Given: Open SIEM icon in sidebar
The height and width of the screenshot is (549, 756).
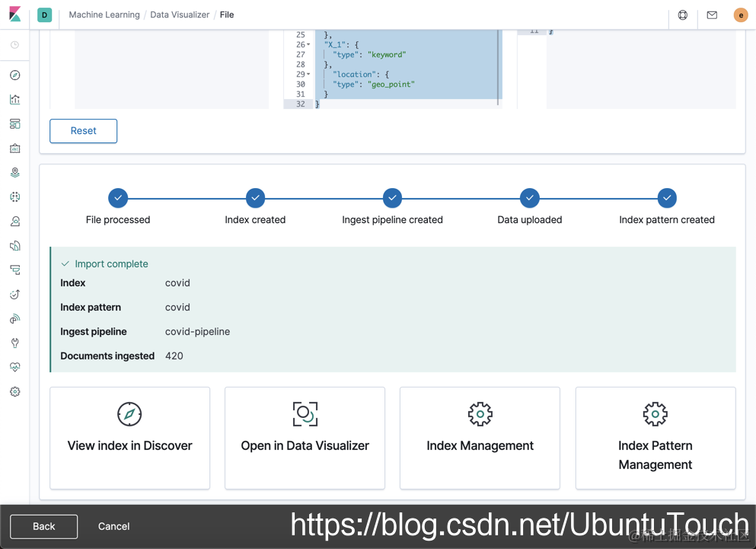Looking at the screenshot, I should click(x=15, y=318).
